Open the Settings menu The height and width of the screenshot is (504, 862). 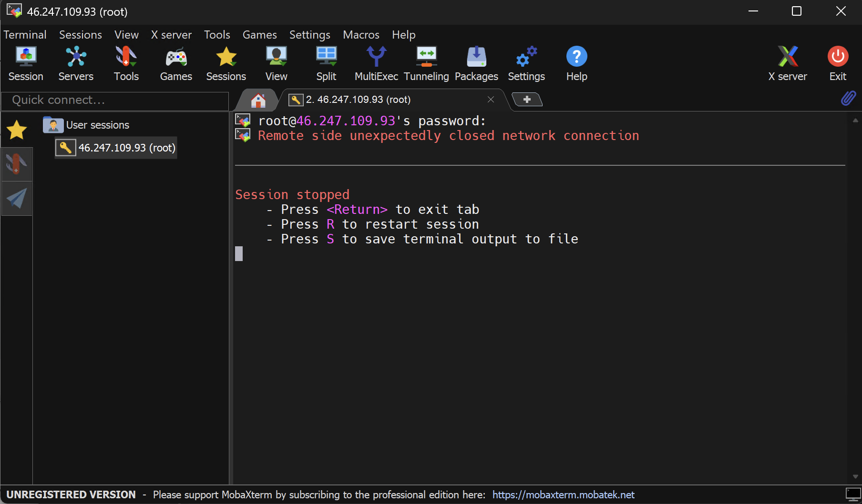point(309,35)
